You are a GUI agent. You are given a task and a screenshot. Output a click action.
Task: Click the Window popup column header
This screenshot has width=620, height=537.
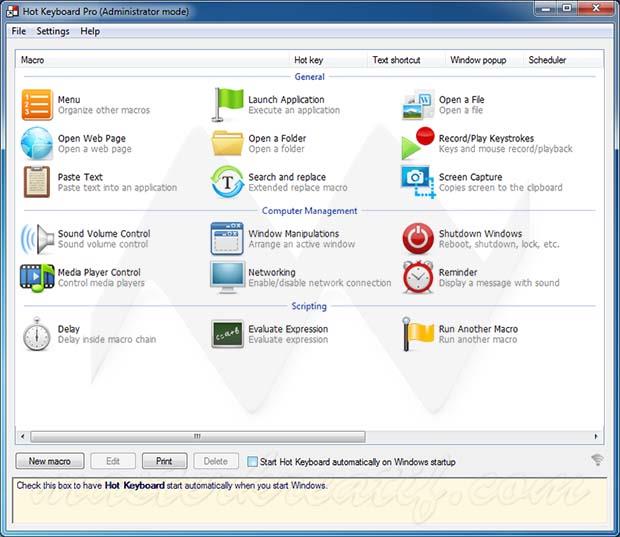pyautogui.click(x=484, y=60)
